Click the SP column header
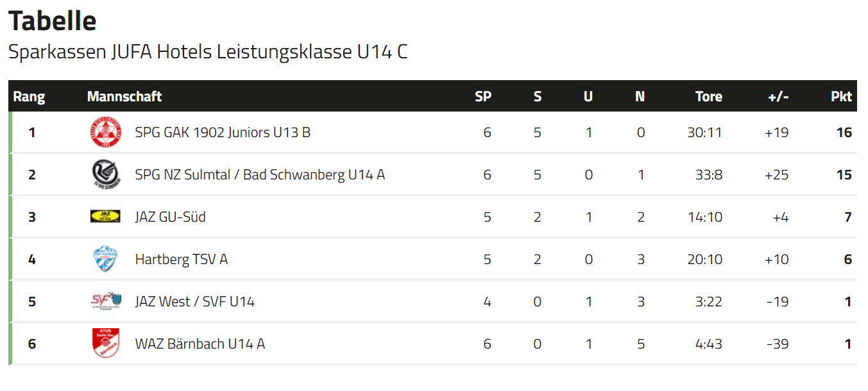 click(483, 97)
